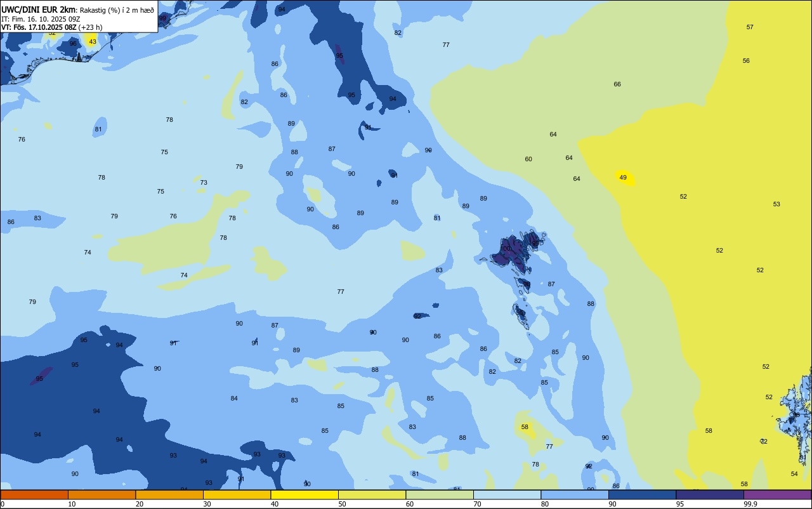Screen dimensions: 812x509
Task: Select the 80–90 medium blue legend swatch
Action: coord(575,494)
